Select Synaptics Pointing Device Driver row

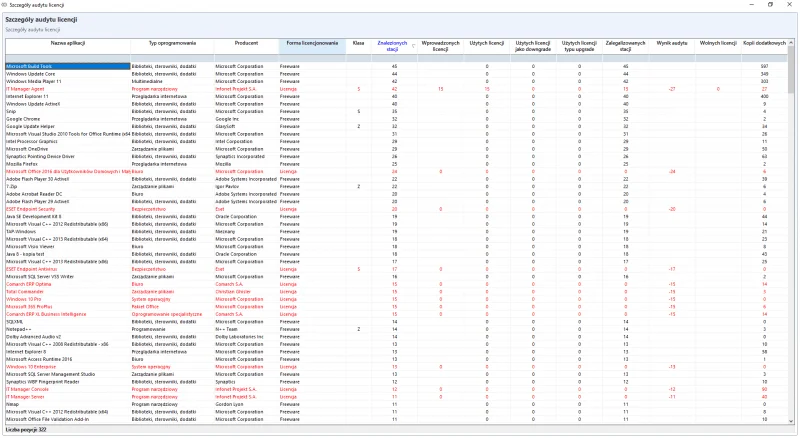tap(396, 157)
